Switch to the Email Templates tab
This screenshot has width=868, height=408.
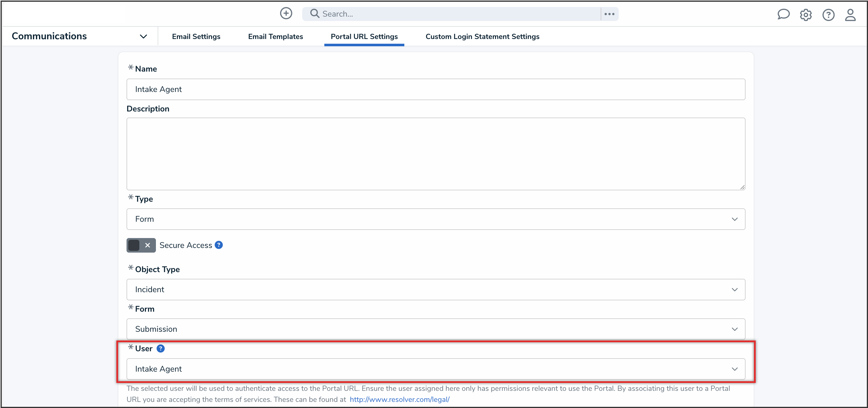[275, 36]
